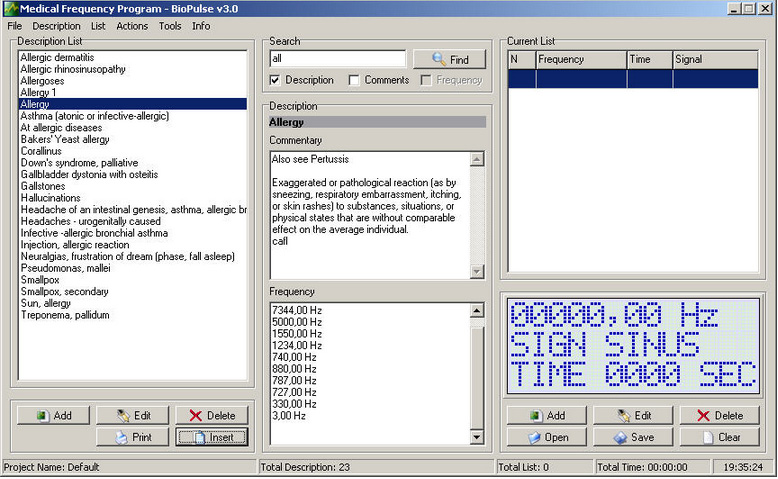Image resolution: width=778 pixels, height=479 pixels.
Task: Click the search text input field
Action: coord(337,60)
